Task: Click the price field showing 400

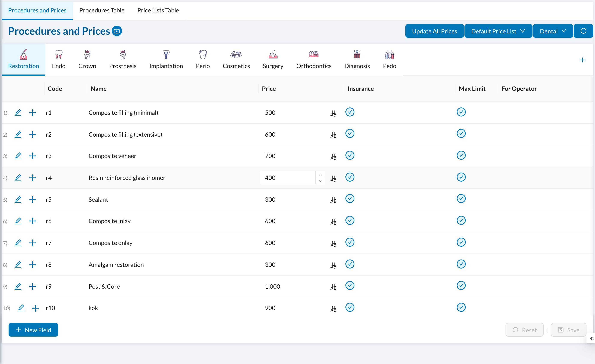Action: tap(288, 178)
